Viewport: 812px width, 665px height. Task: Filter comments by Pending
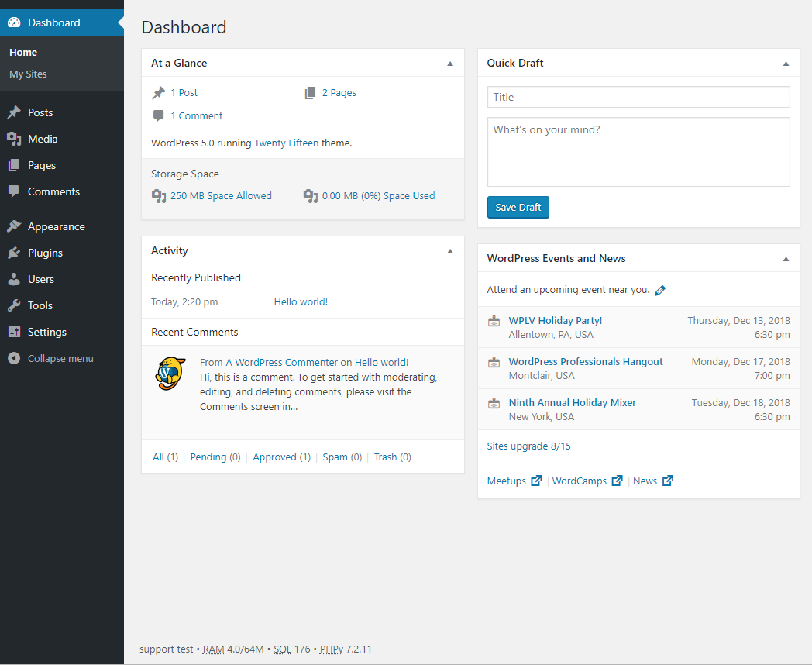(208, 457)
